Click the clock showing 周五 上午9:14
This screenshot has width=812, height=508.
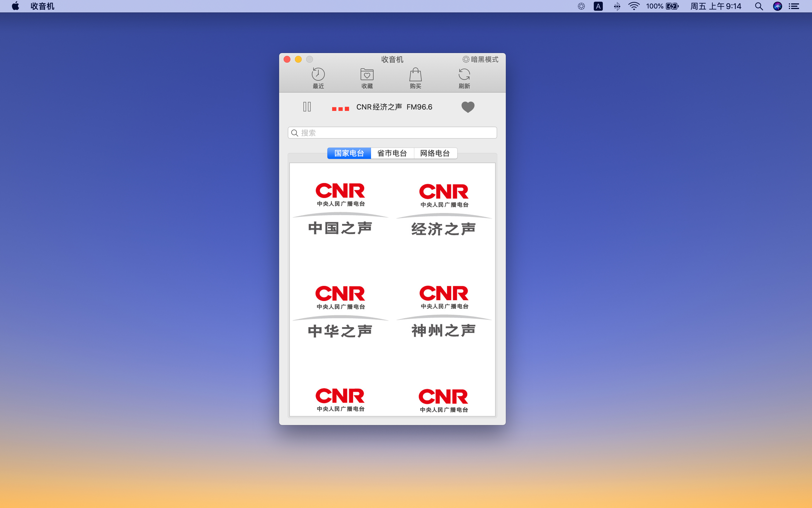716,6
